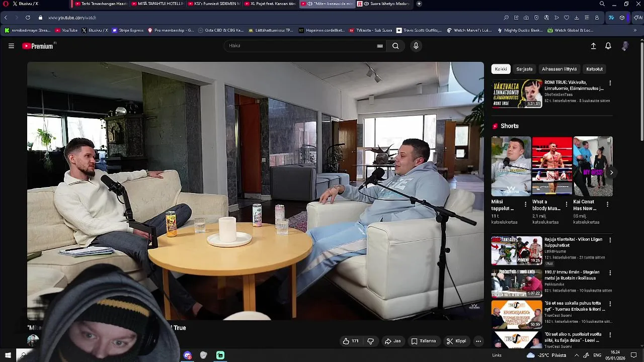
Task: Start voice search with microphone icon
Action: [416, 46]
